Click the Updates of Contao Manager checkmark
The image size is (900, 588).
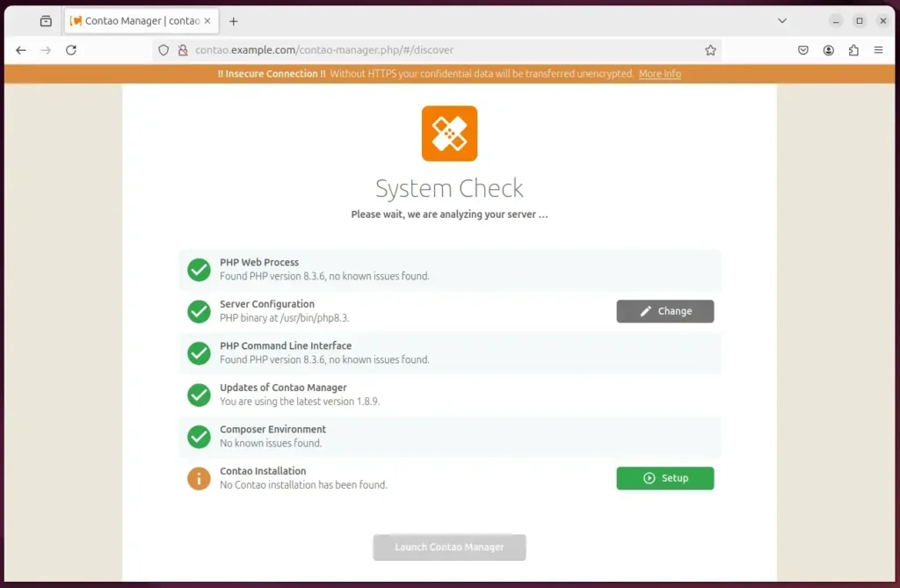point(200,395)
